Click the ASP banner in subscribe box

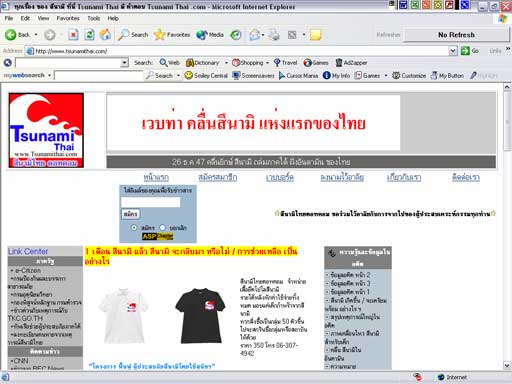click(158, 236)
